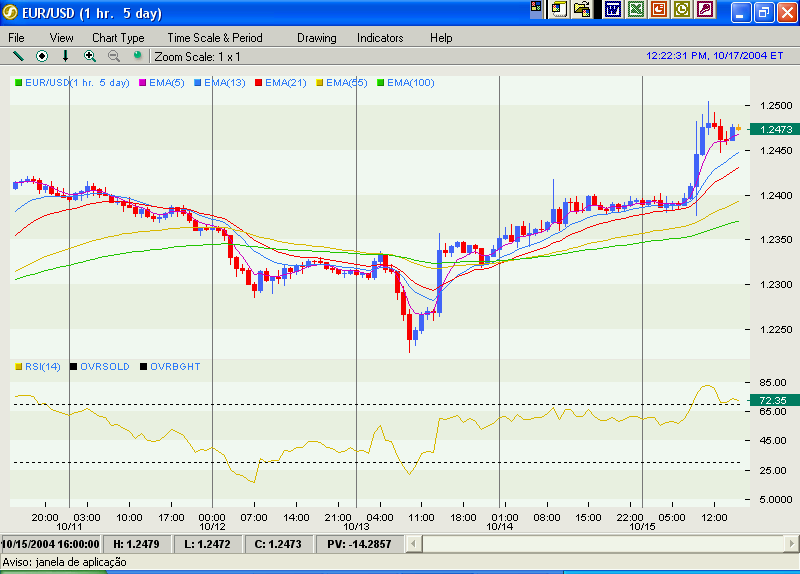Open the Chart Type menu
This screenshot has width=800, height=574.
click(x=118, y=37)
